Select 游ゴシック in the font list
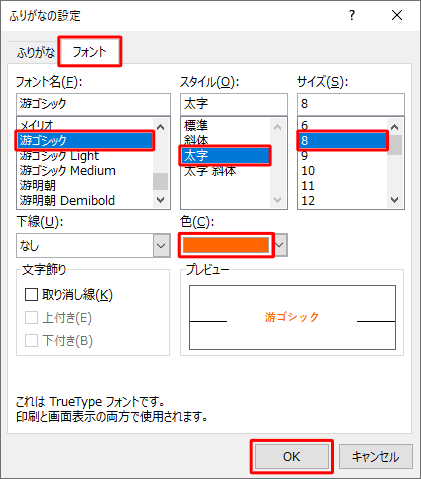This screenshot has width=421, height=479. [x=85, y=140]
